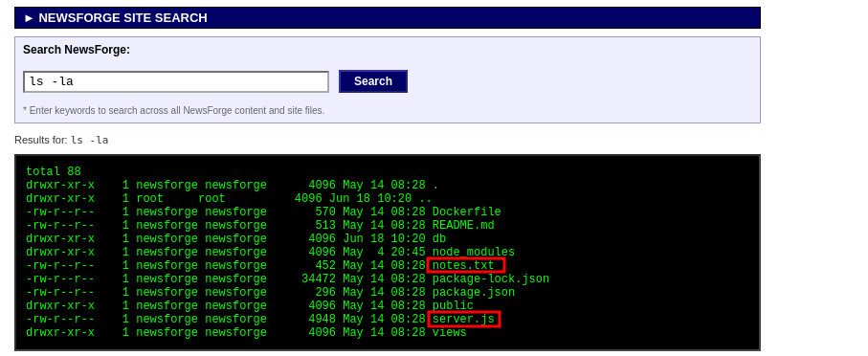Click the 452 file size value
The width and height of the screenshot is (868, 356).
click(325, 265)
